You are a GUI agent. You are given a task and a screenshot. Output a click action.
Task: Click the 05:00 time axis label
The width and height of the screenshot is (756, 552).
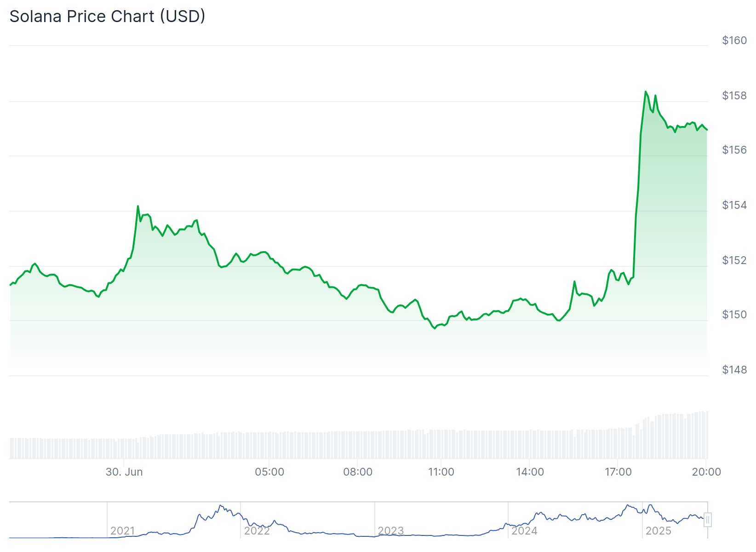(x=269, y=472)
